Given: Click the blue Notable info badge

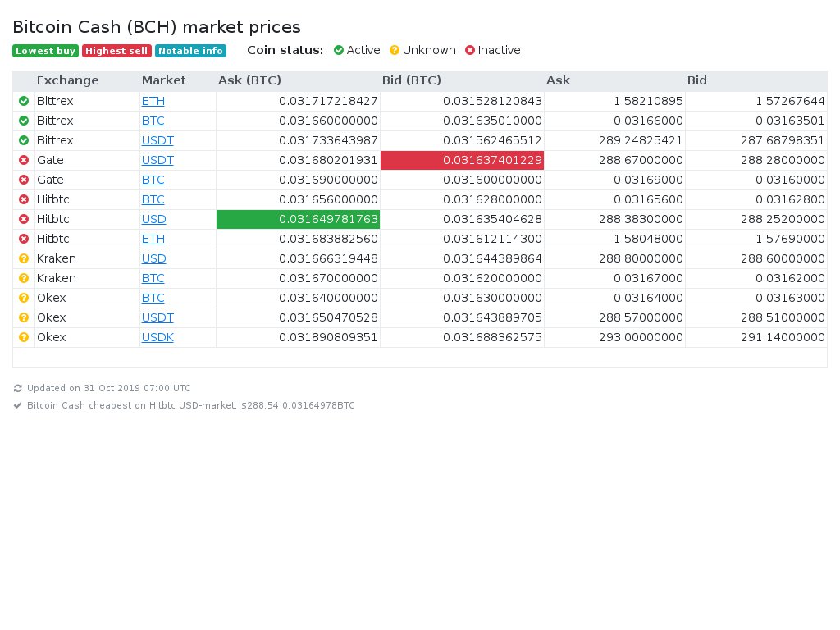Looking at the screenshot, I should tap(190, 51).
